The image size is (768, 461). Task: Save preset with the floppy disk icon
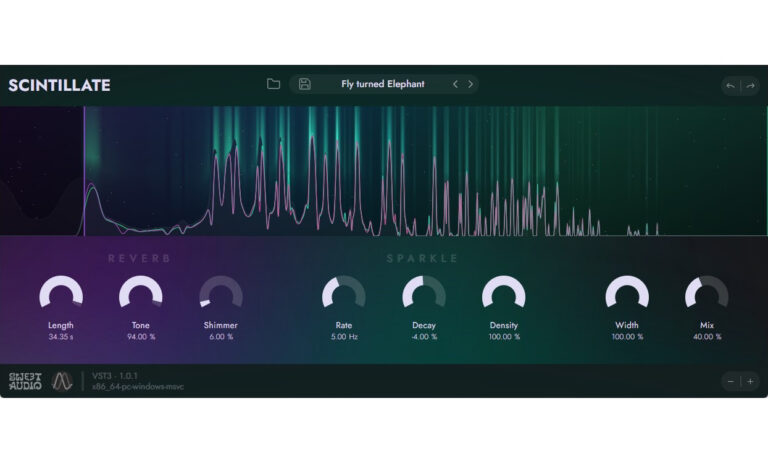point(304,84)
